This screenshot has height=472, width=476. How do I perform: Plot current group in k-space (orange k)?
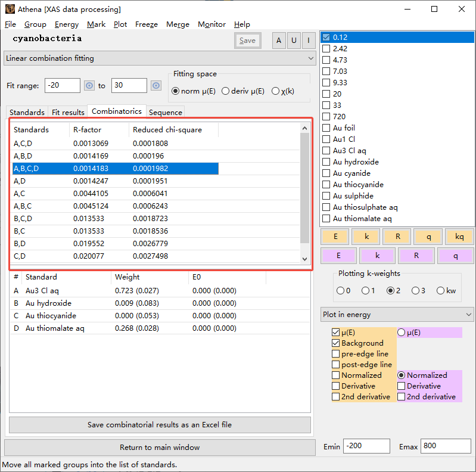tap(366, 237)
